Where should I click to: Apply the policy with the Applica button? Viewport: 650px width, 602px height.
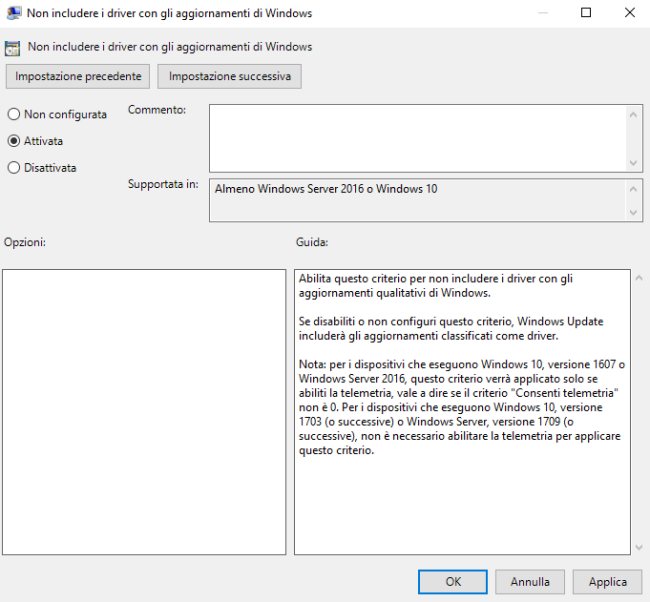[x=607, y=582]
